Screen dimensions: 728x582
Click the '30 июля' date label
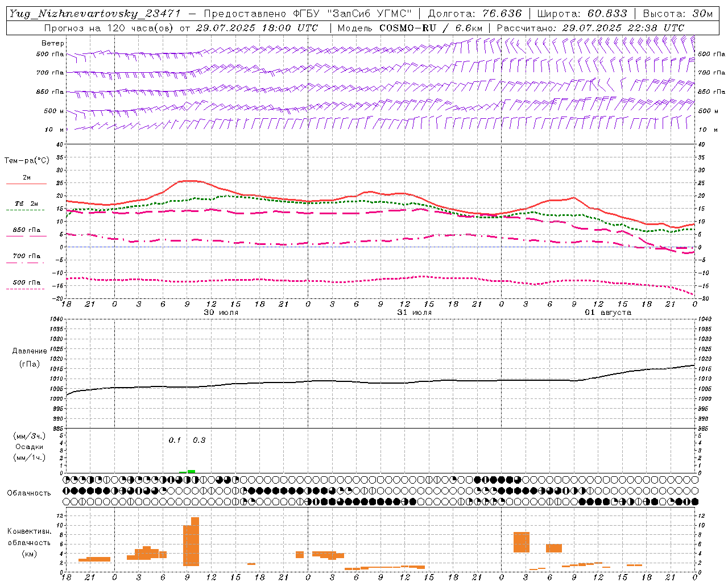[221, 313]
